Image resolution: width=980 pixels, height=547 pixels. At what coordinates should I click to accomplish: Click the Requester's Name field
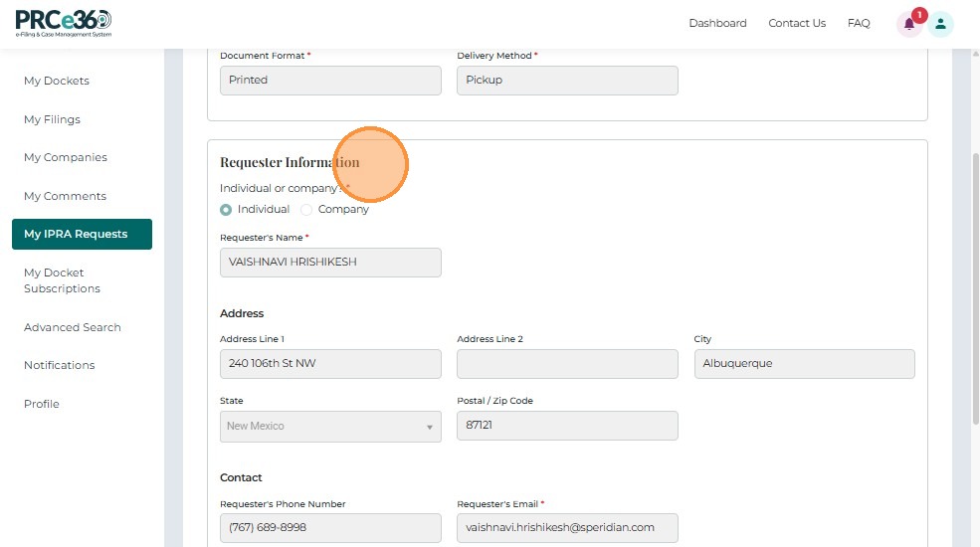pos(330,263)
